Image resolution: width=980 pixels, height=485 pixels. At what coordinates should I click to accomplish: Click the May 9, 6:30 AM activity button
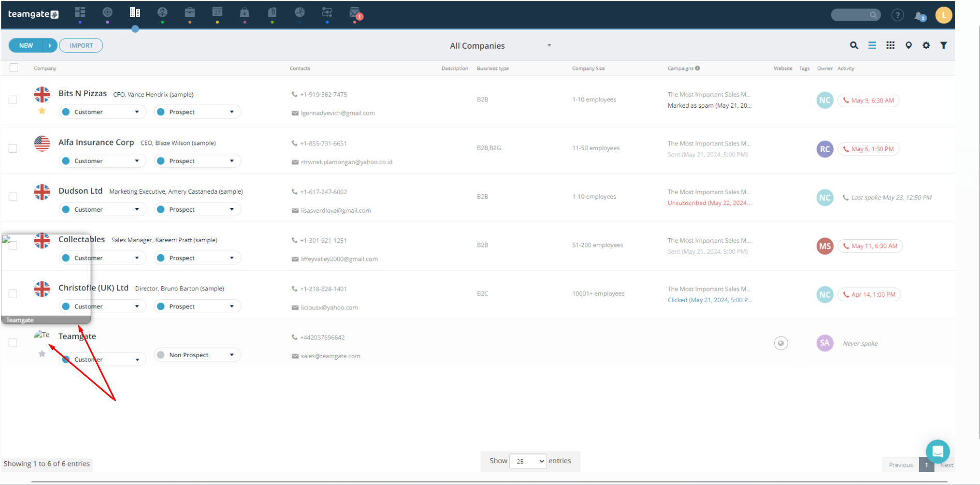coord(868,100)
